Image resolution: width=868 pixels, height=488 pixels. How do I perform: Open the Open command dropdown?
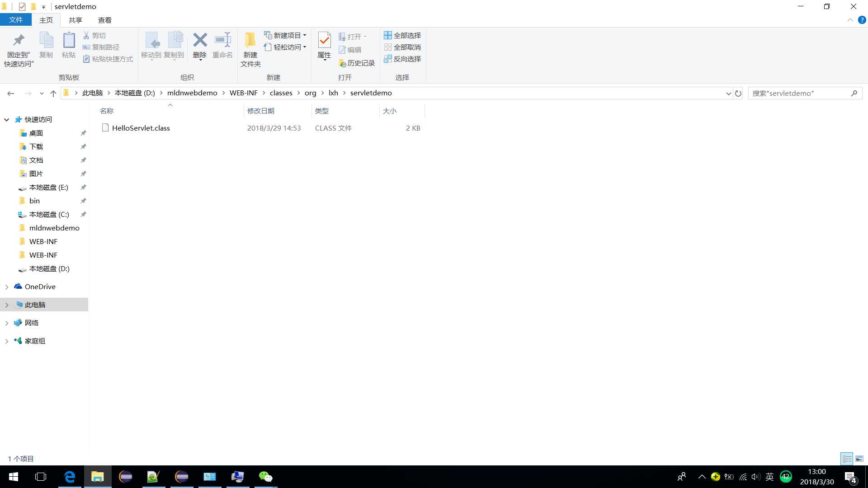353,37
